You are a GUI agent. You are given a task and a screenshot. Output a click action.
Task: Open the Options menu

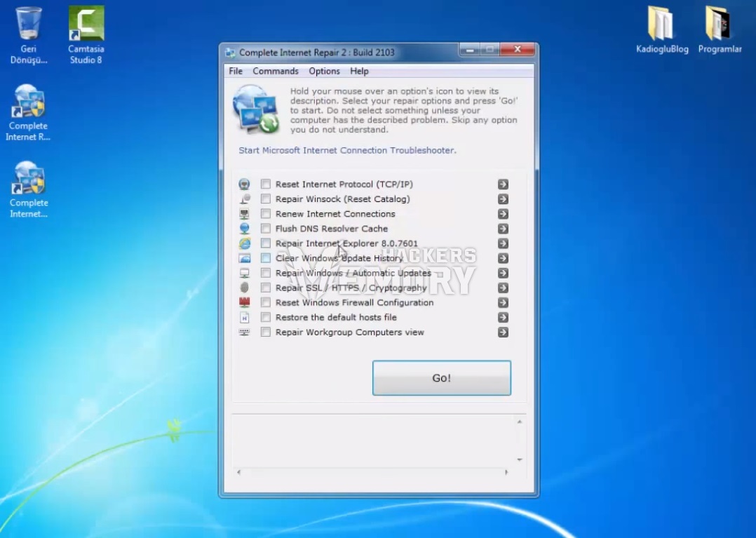tap(324, 71)
